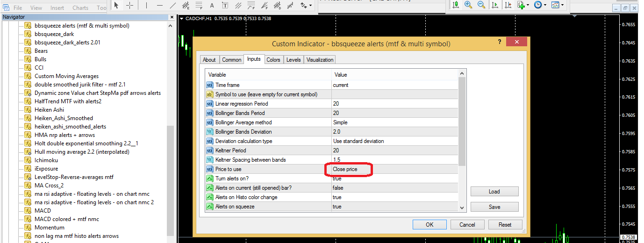Choose the horizontal line tool

[160, 5]
